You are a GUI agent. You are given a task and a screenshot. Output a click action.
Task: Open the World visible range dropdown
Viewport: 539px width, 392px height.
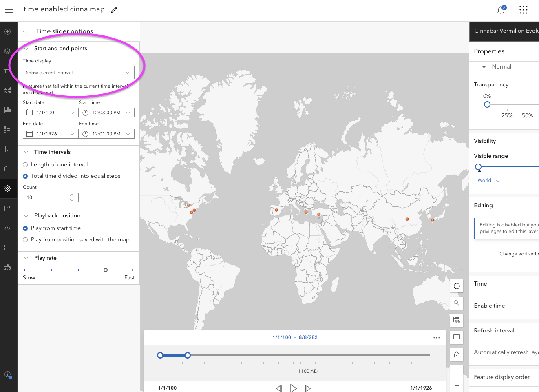point(488,180)
